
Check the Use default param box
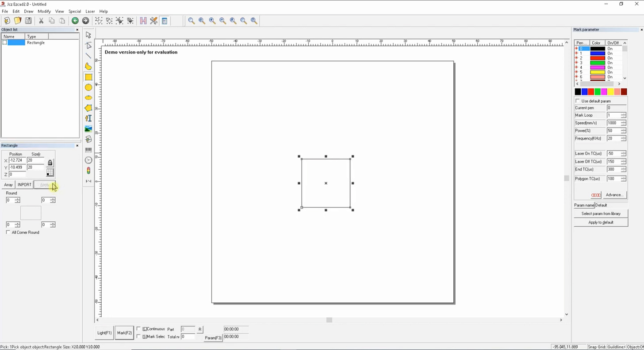click(577, 101)
